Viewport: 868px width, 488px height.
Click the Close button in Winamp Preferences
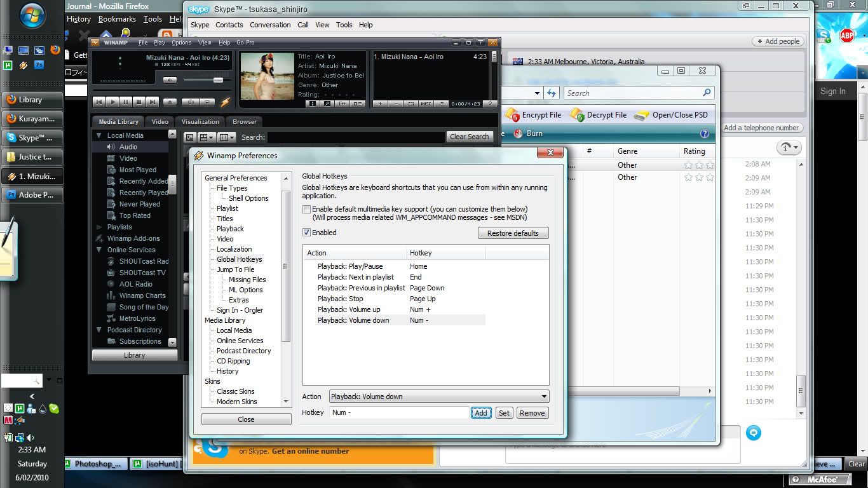[246, 419]
